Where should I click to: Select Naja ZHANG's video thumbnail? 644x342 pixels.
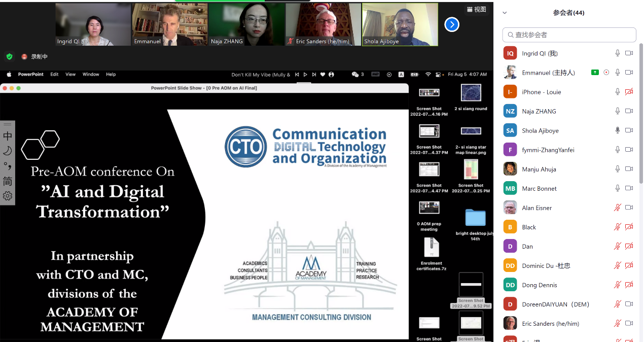246,24
